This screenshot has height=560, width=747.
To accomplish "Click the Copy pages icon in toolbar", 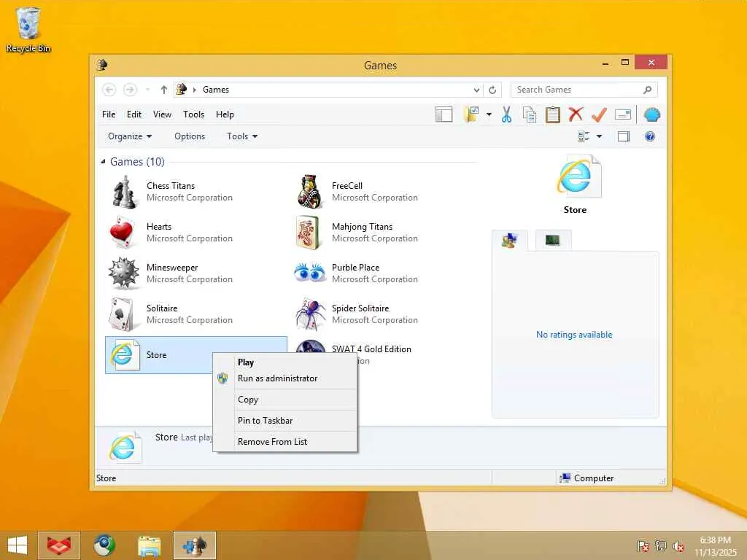I will point(530,114).
